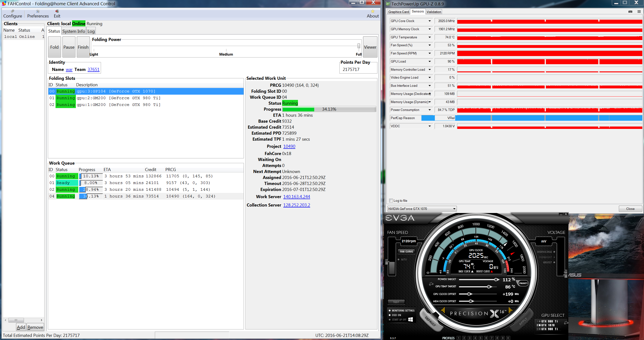
Task: Open Preferences from the FAHControl toolbar
Action: point(38,14)
